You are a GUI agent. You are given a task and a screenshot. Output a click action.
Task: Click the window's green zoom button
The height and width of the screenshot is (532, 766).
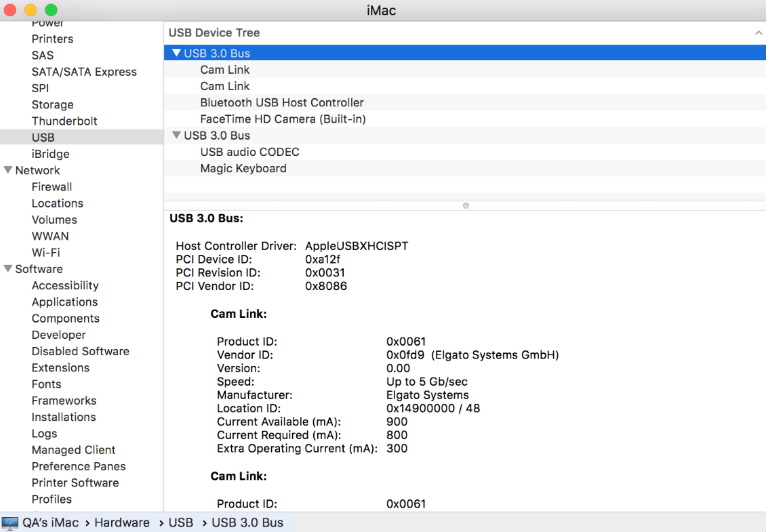pyautogui.click(x=51, y=9)
